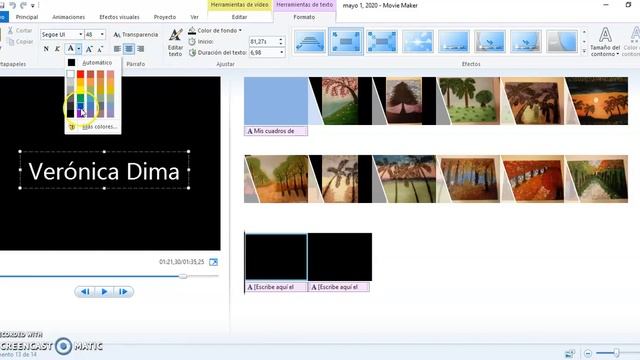Select the first black credits clip
The height and width of the screenshot is (360, 640).
(276, 257)
